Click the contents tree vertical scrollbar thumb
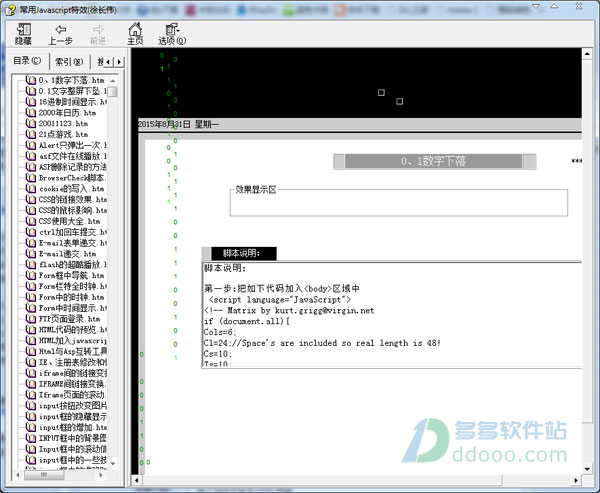The width and height of the screenshot is (600, 493). [112, 92]
